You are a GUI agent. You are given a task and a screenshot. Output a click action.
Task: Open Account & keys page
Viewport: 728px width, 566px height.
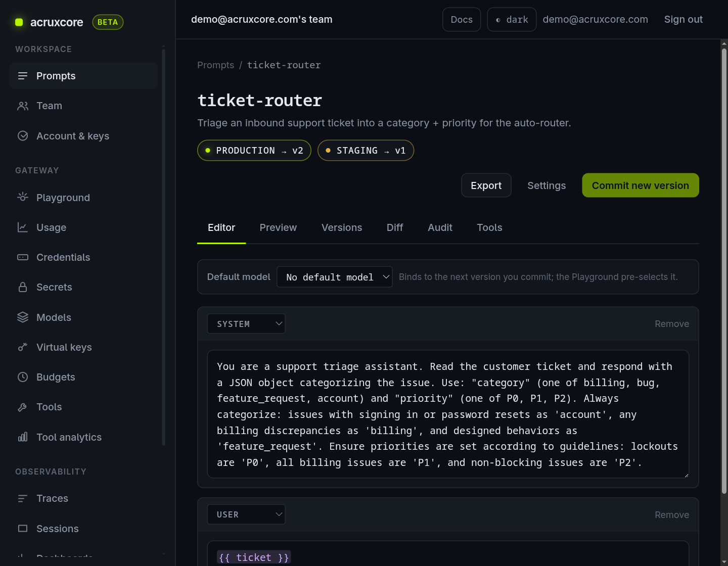[x=83, y=136]
